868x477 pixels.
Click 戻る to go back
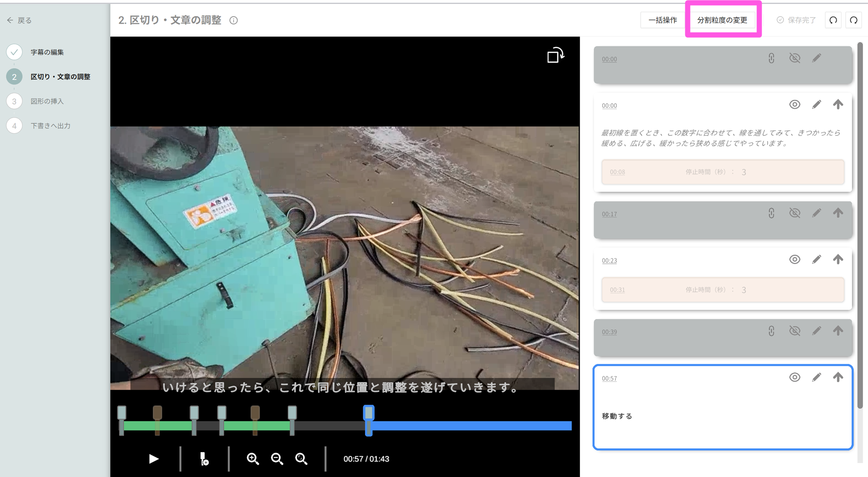click(20, 20)
